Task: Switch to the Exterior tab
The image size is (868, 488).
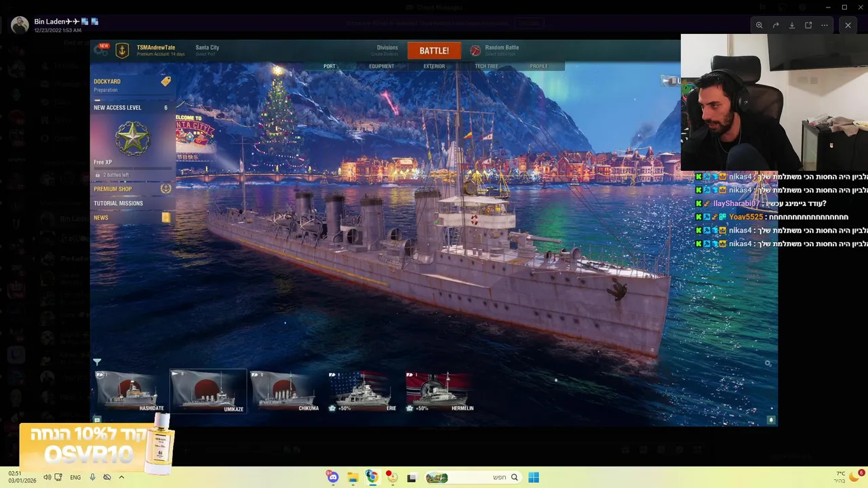Action: tap(434, 66)
